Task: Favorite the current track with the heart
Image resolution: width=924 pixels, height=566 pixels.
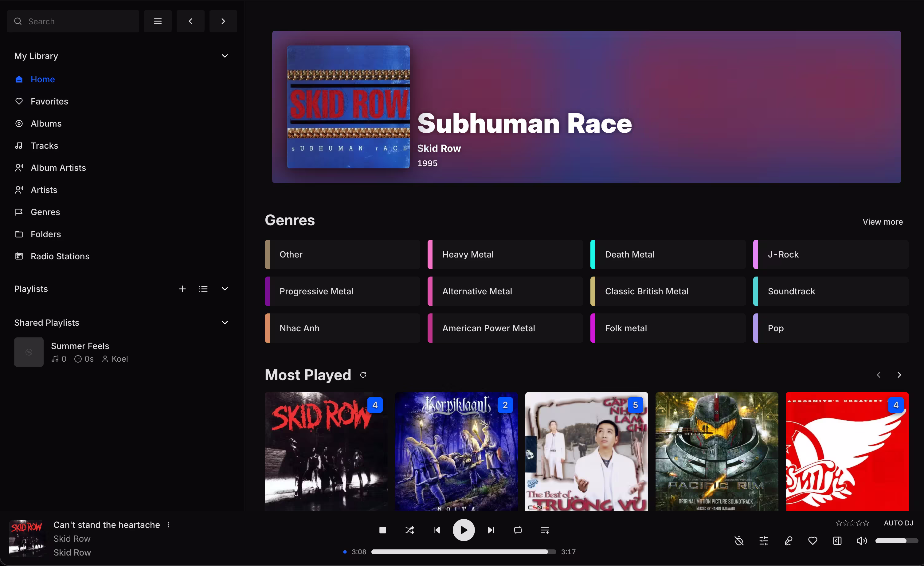Action: 812,540
